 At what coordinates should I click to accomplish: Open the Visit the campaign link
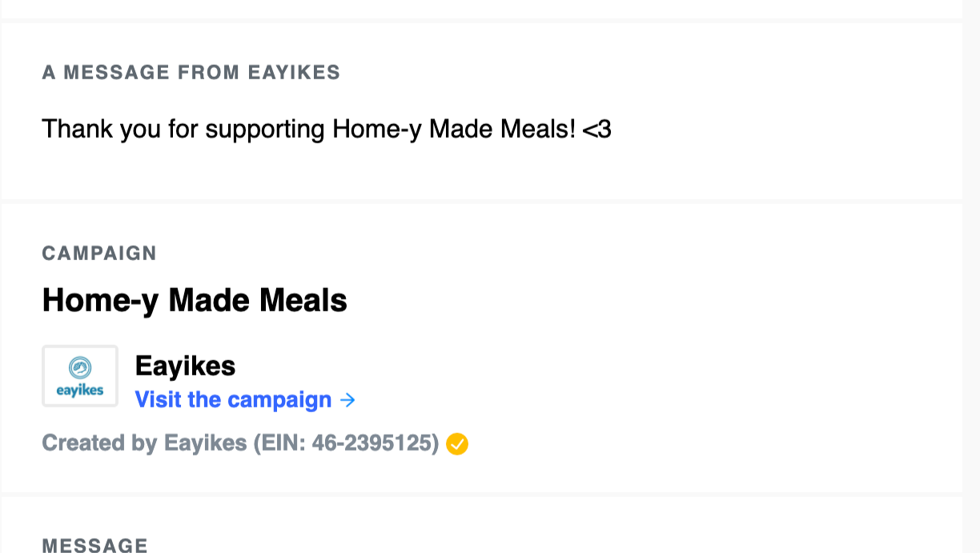pyautogui.click(x=233, y=399)
